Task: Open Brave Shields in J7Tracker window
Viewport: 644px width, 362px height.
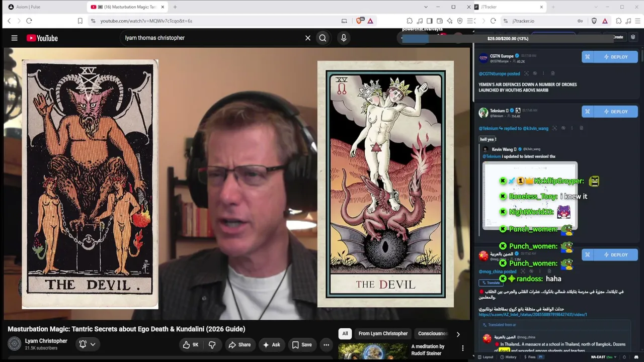Action: click(594, 21)
